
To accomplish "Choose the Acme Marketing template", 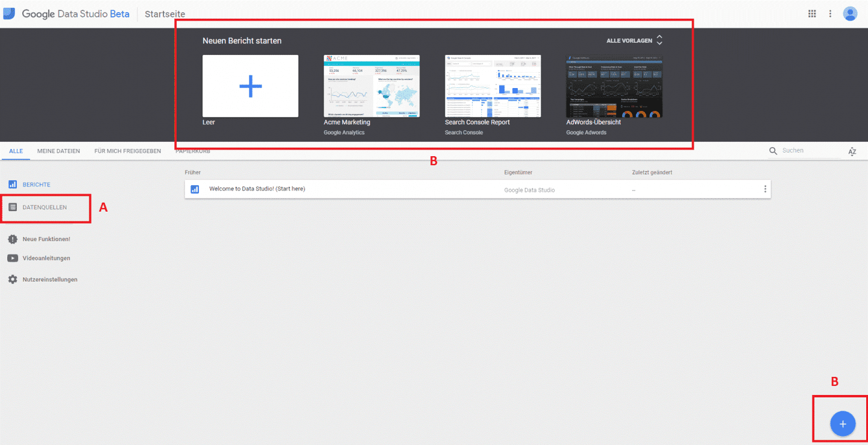I will [x=371, y=86].
